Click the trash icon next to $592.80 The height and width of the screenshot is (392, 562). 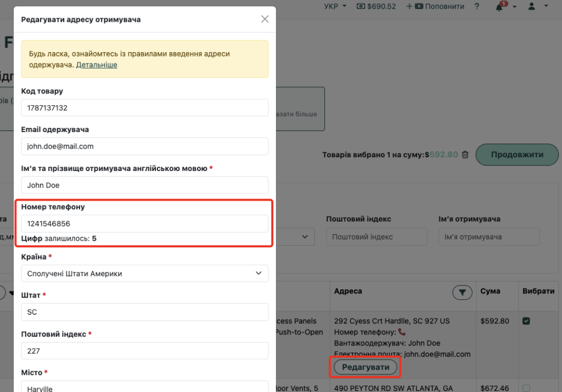tap(465, 155)
